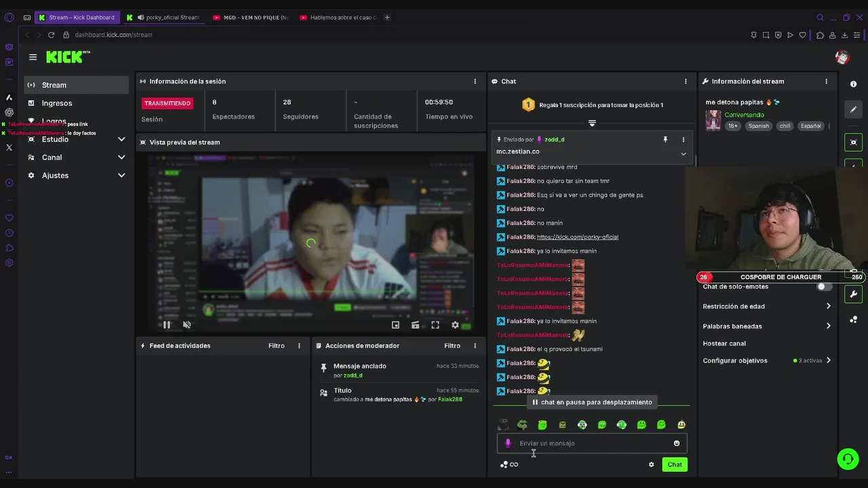The image size is (868, 488).
Task: Switch to porky_oficial Stream browser tab
Action: coord(163,18)
